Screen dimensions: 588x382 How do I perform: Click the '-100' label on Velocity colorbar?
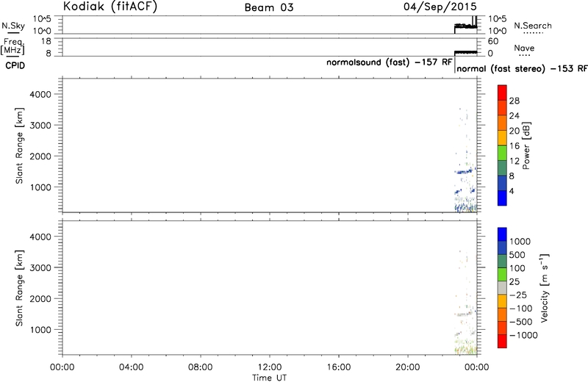[520, 309]
